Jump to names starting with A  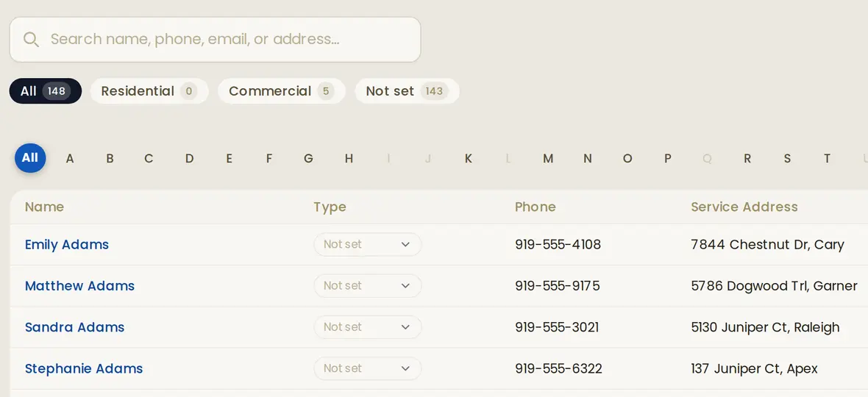pyautogui.click(x=70, y=159)
